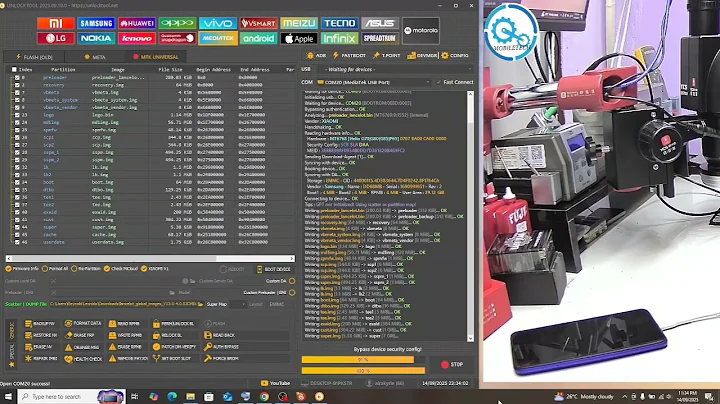
Task: Select the Spreadtrum brand logo
Action: [x=380, y=38]
